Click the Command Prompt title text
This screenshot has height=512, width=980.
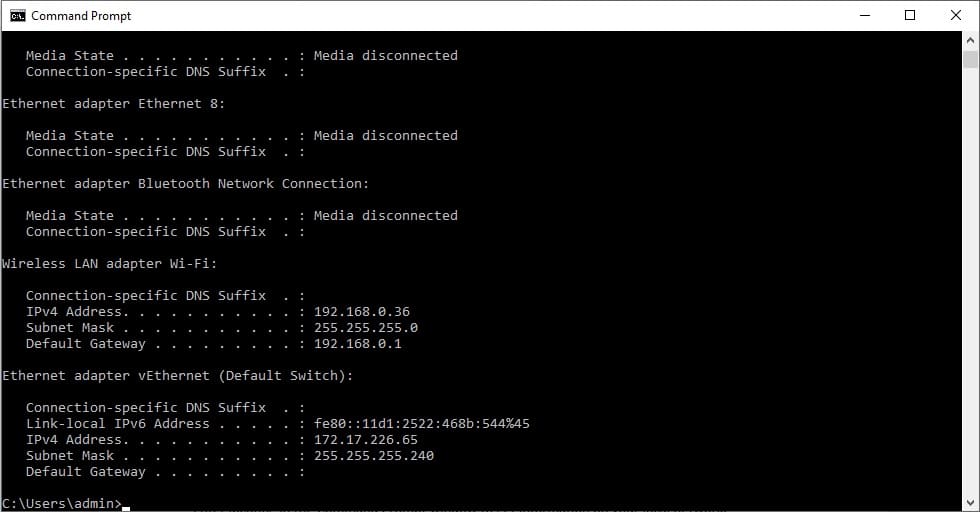click(81, 16)
